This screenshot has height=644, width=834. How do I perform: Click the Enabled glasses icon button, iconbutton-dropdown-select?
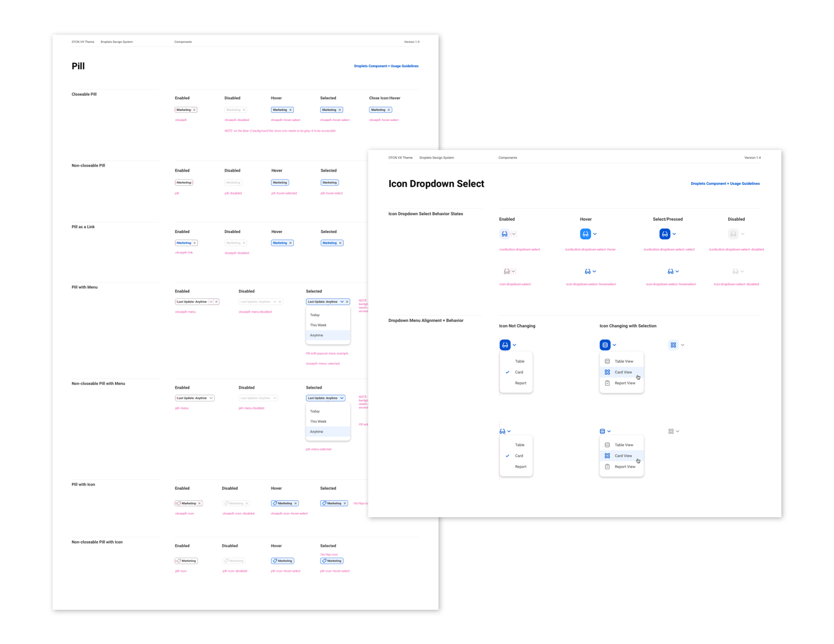tap(504, 234)
